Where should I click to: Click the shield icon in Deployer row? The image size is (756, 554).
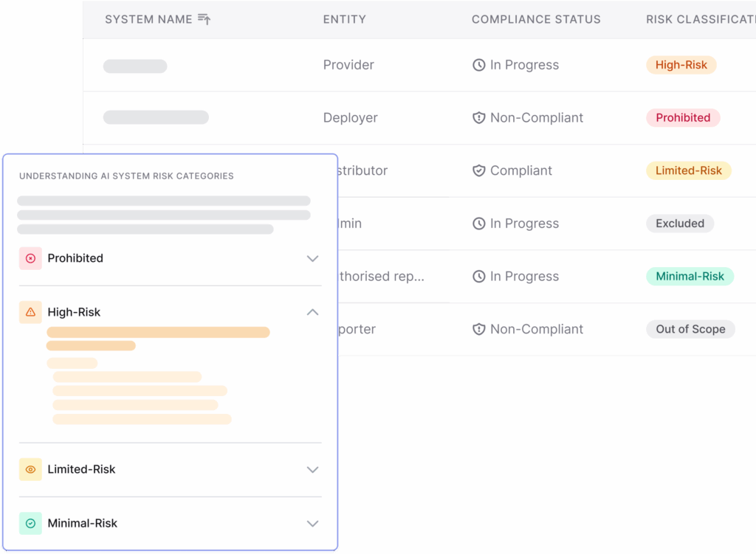(x=479, y=118)
